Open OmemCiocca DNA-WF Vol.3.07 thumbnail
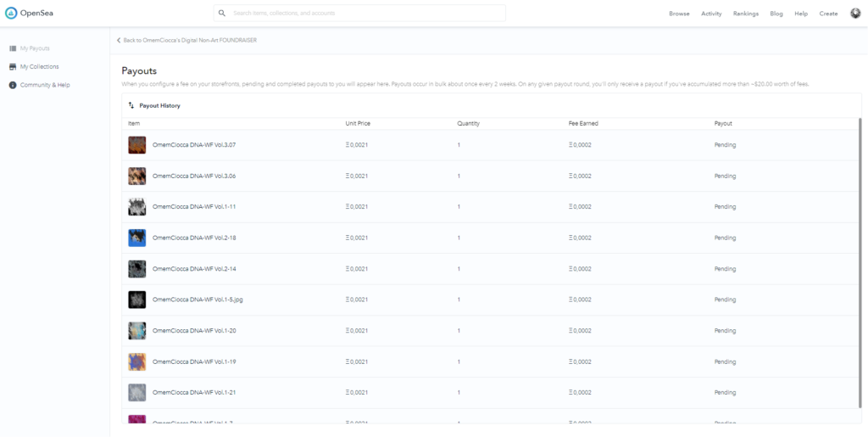868x437 pixels. coord(136,145)
